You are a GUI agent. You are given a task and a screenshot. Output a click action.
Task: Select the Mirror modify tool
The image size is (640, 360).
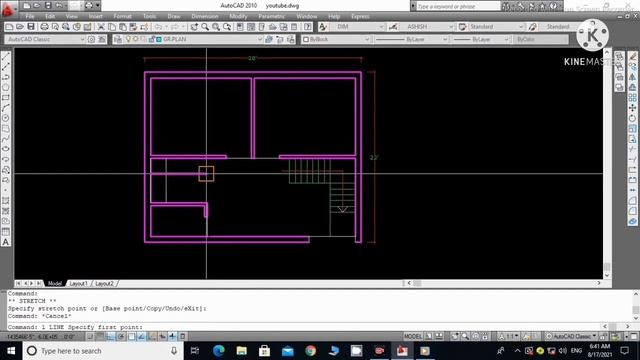pos(632,77)
